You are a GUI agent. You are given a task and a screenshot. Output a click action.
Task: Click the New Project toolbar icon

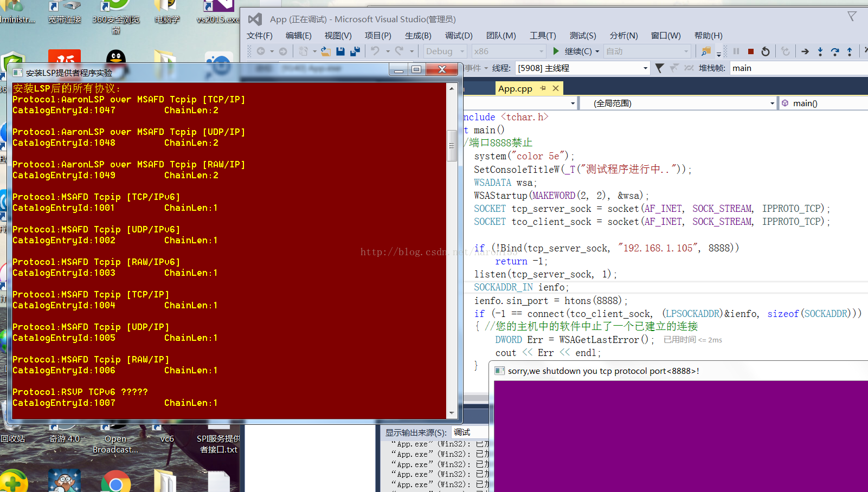coord(304,51)
